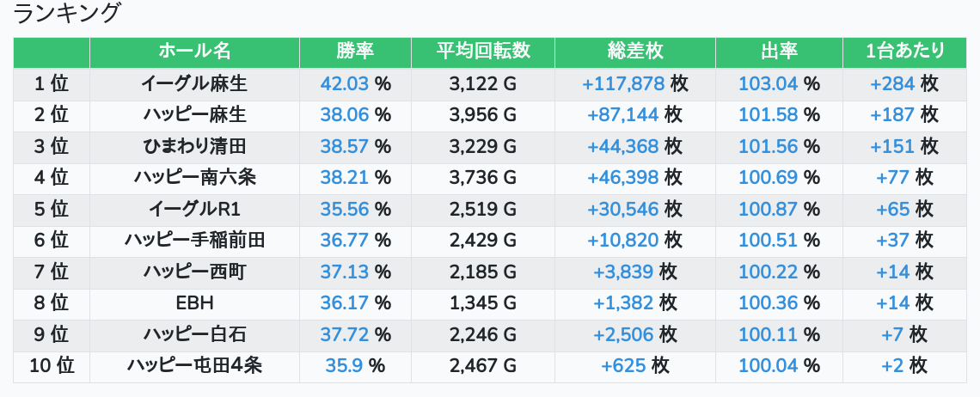Select the 101.58 payout rate value
980x397 pixels.
[x=768, y=115]
